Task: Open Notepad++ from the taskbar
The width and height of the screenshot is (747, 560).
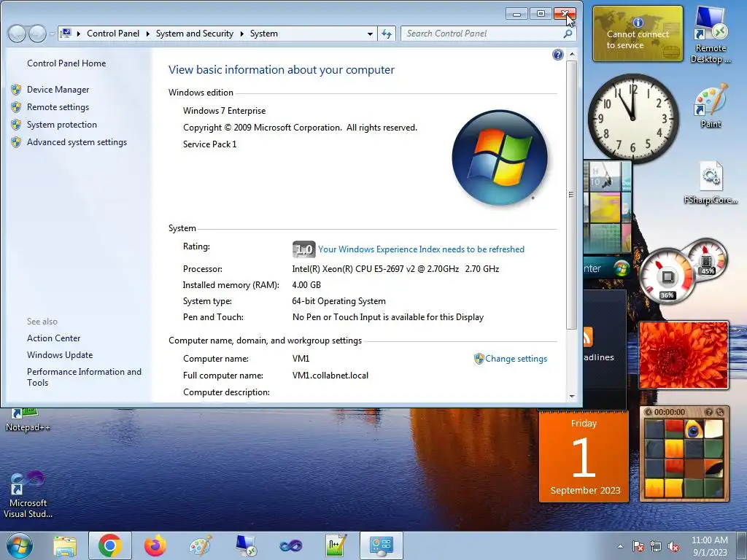Action: tap(336, 546)
